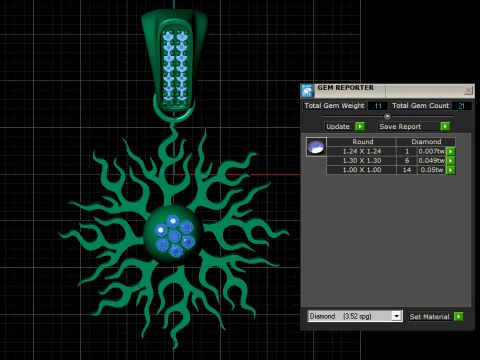Click the 0.007tw weight cell
The image size is (480, 360).
click(x=431, y=151)
